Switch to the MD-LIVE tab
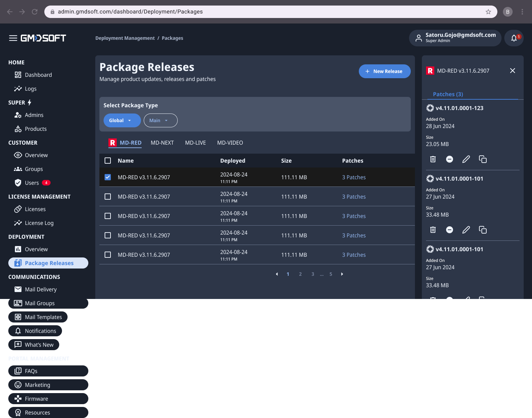 195,143
